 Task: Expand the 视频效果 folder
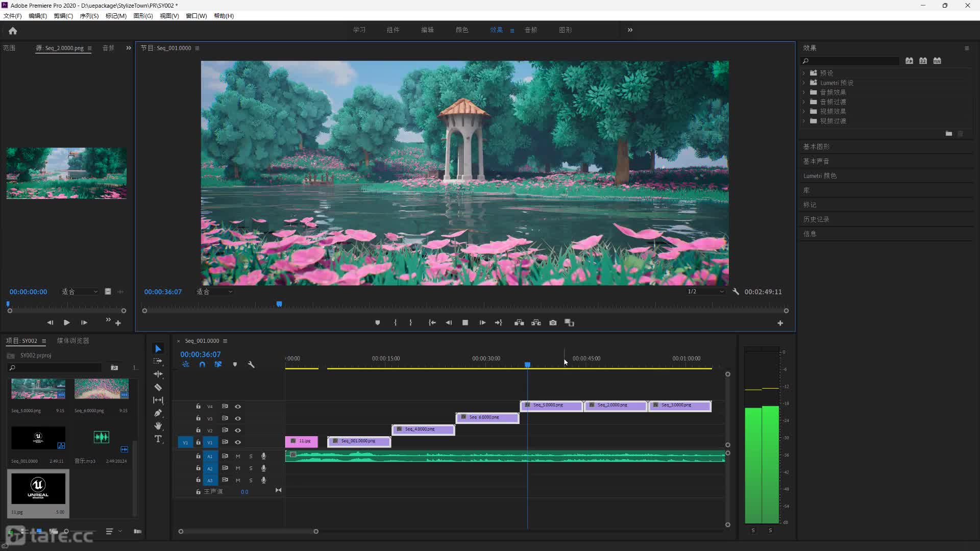(x=804, y=111)
